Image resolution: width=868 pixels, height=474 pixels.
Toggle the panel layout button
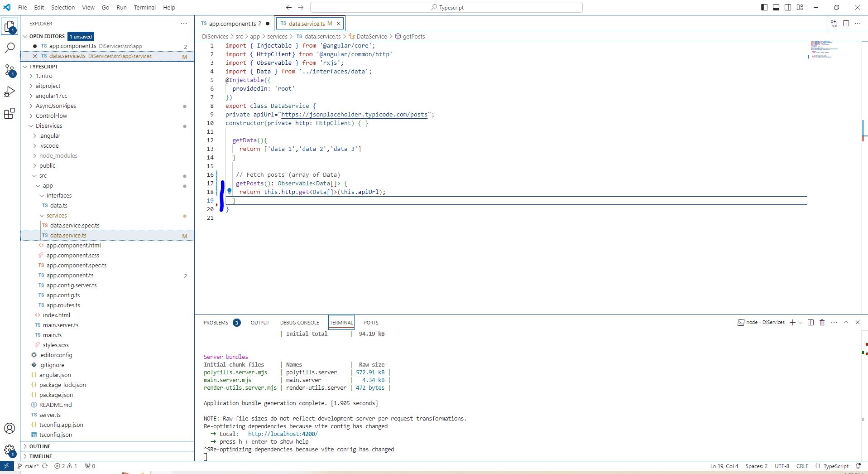pyautogui.click(x=776, y=7)
